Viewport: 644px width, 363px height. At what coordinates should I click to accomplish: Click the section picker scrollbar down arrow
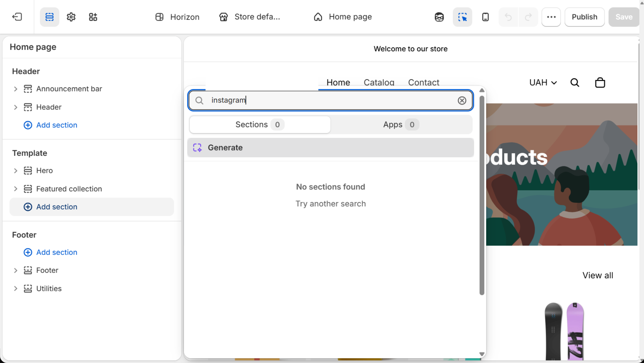coord(482,354)
